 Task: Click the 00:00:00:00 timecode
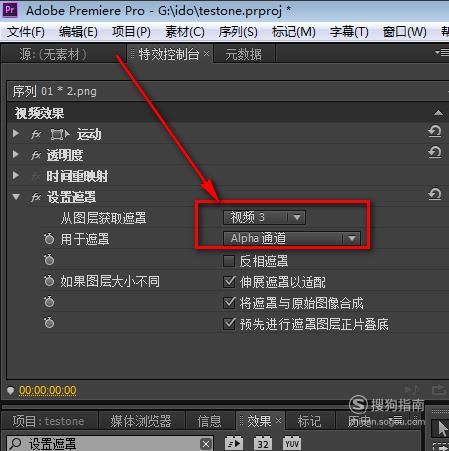[x=48, y=390]
